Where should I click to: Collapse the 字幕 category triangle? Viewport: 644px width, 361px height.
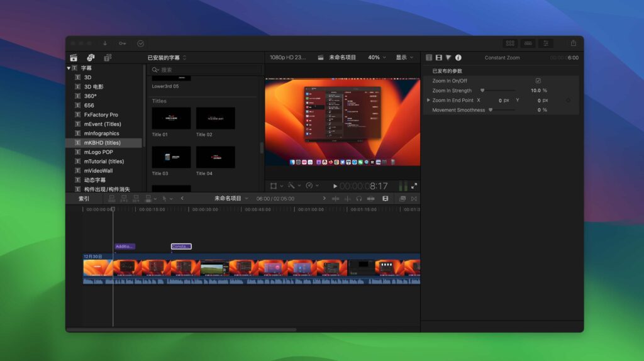coord(69,68)
